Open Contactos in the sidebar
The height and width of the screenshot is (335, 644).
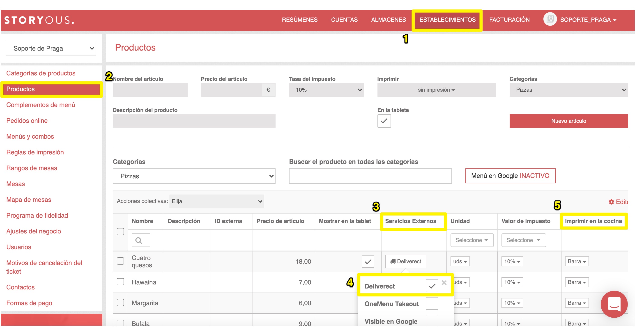21,287
